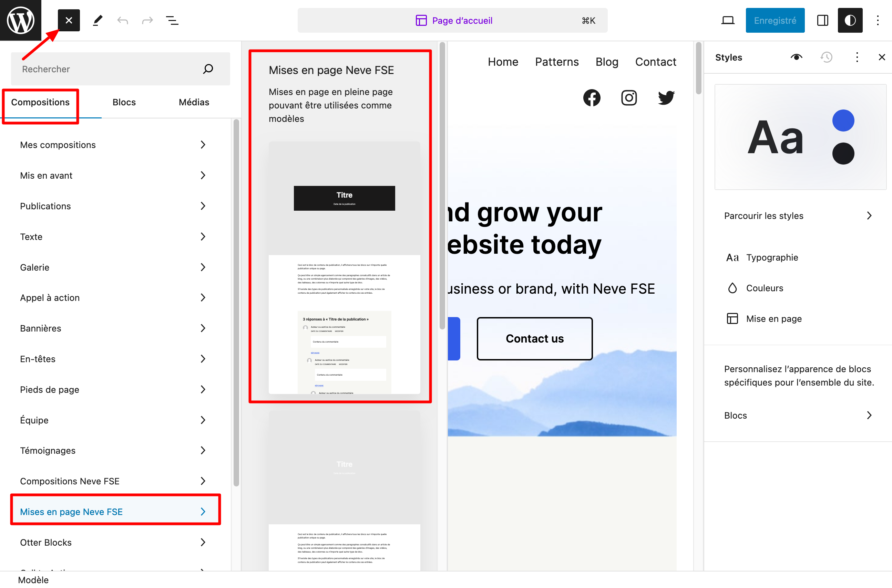Select the pencil edit tool
Viewport: 892px width, 588px height.
point(98,20)
